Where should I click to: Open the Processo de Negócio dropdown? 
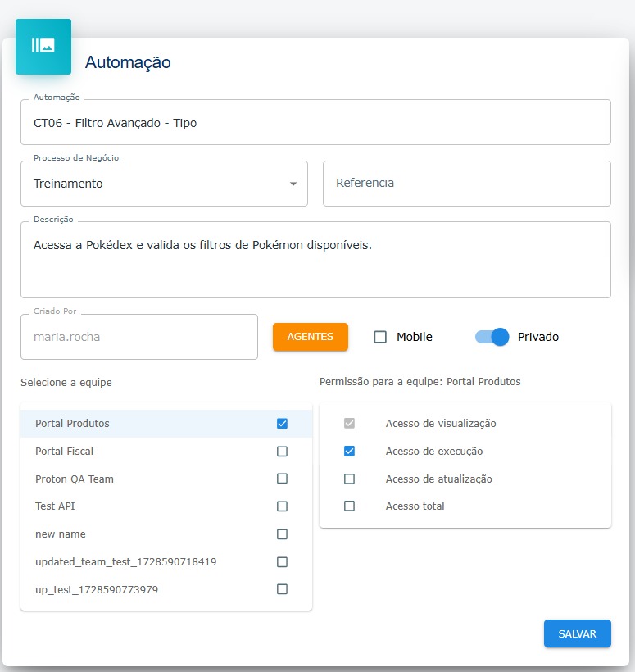164,184
